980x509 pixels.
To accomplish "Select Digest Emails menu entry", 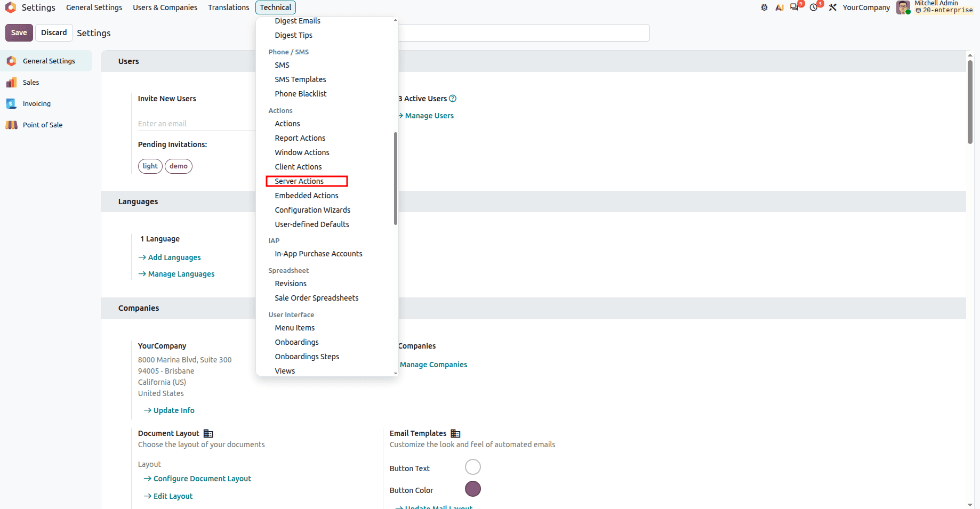I will [x=298, y=21].
